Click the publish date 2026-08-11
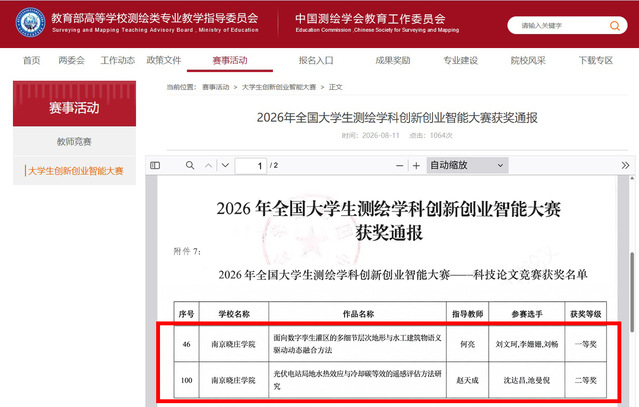 click(x=381, y=135)
